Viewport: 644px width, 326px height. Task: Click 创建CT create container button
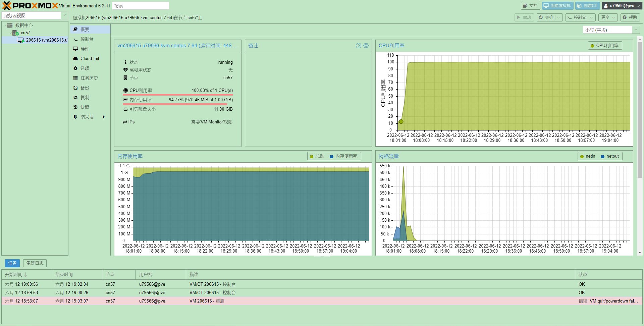(x=587, y=6)
